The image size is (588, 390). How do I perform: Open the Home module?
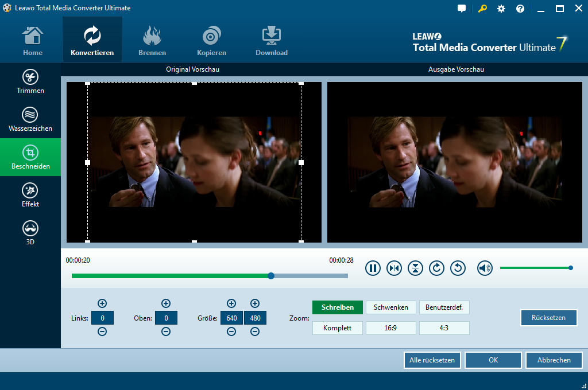(x=33, y=41)
